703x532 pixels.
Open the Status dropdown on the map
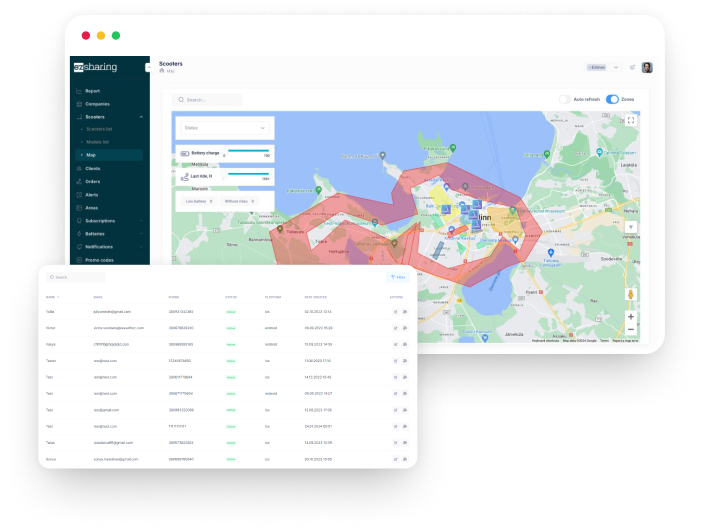[x=225, y=128]
